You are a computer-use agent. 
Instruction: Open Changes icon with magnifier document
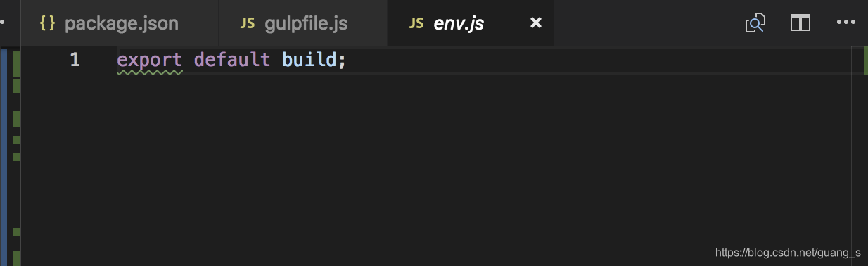[x=755, y=23]
